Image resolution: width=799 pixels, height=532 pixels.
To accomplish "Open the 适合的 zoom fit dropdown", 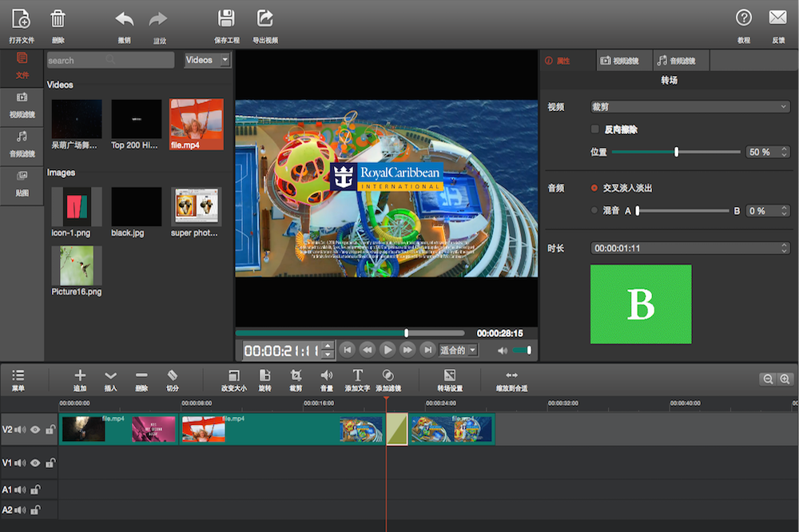I will click(x=458, y=350).
